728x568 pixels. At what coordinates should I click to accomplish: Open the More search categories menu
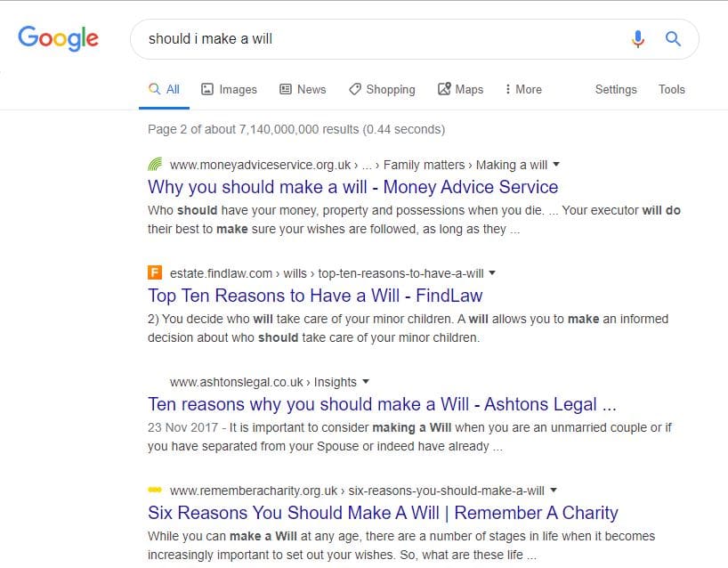click(523, 89)
